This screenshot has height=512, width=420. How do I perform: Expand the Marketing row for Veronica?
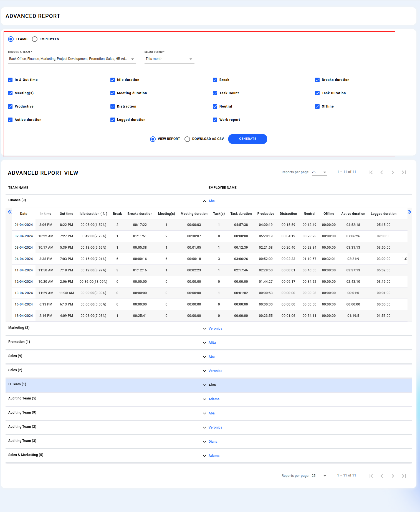(204, 328)
